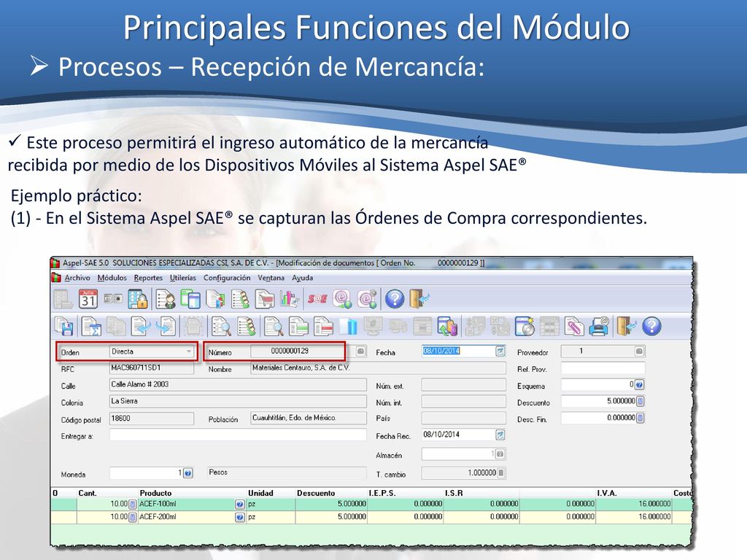Click the bar chart statistics icon

pyautogui.click(x=290, y=299)
